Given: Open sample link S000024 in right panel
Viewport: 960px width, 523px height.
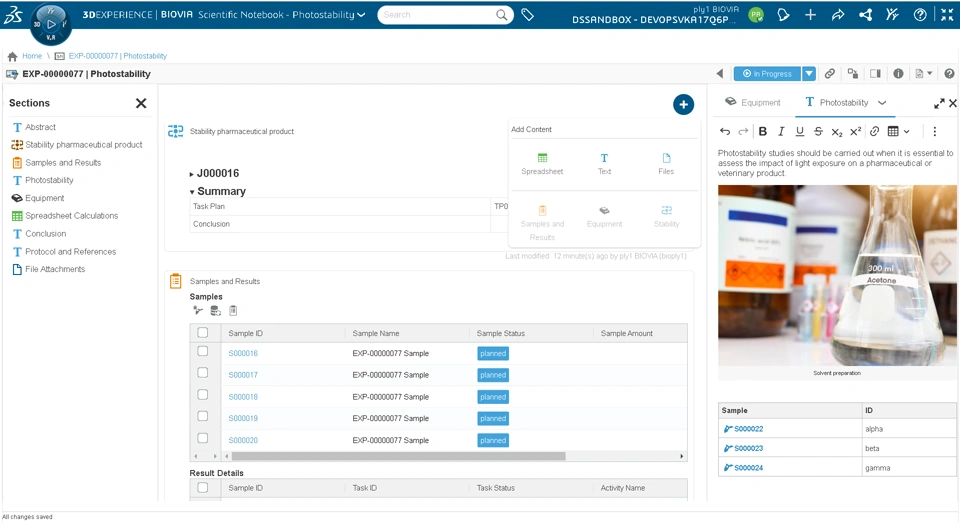Looking at the screenshot, I should 748,468.
